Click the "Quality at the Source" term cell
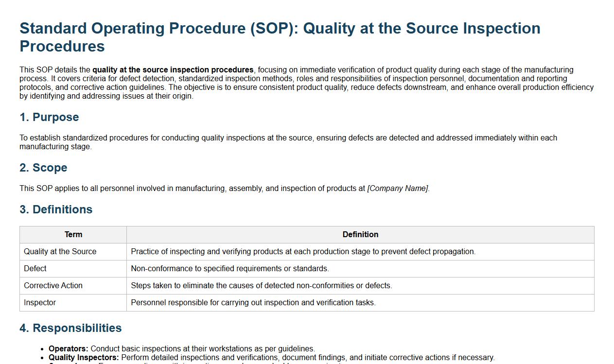This screenshot has height=364, width=614. (x=60, y=252)
